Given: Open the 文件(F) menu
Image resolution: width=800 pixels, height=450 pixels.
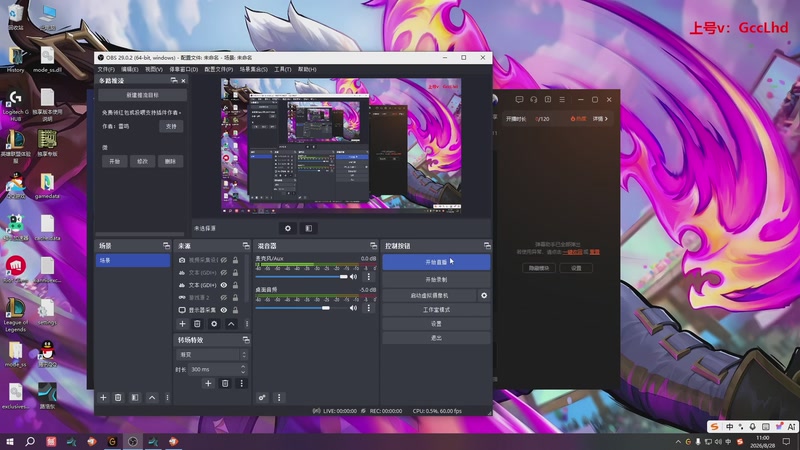Looking at the screenshot, I should pos(106,69).
